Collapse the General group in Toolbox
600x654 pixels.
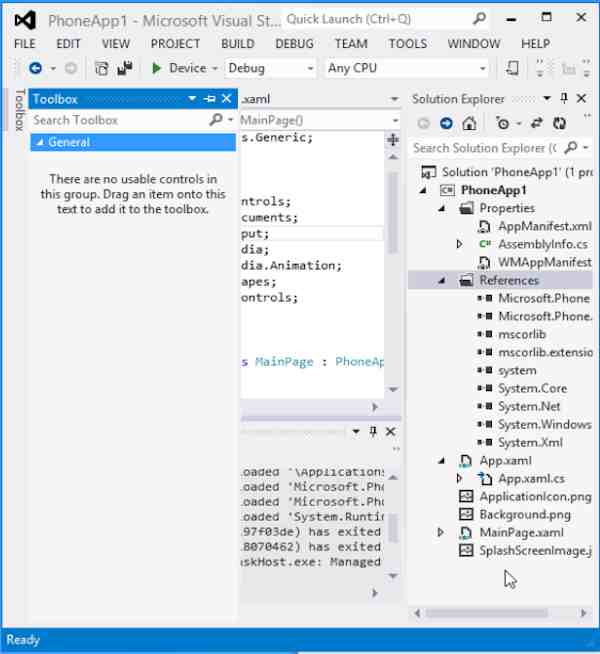pos(40,143)
